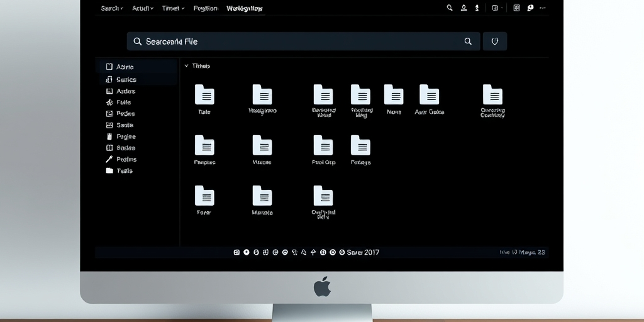Click "Sarei 2017" in the status bar
This screenshot has height=322, width=644.
363,252
